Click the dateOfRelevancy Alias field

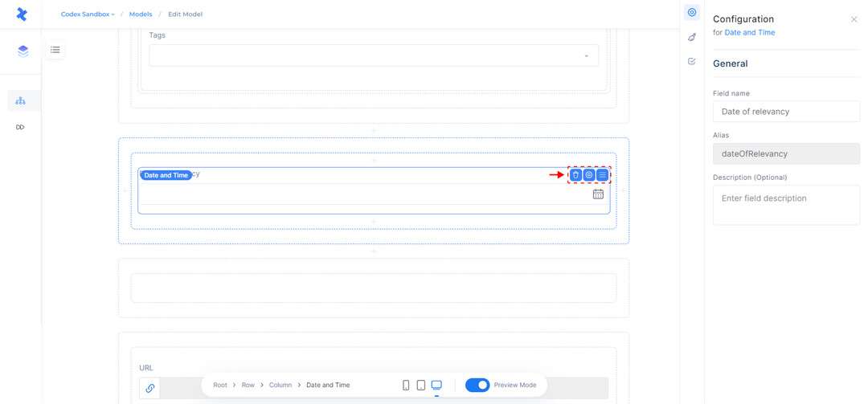coord(786,154)
